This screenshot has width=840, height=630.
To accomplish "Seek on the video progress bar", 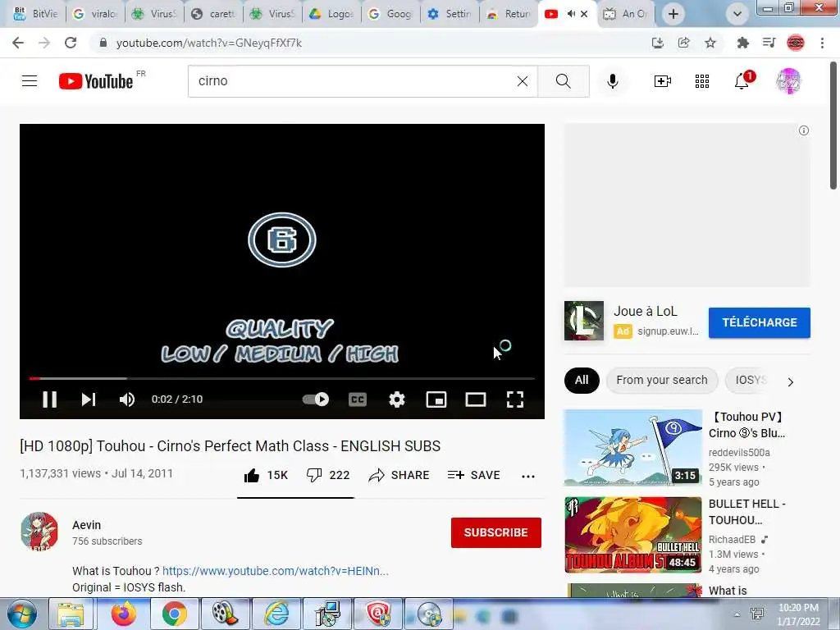I will [282, 378].
